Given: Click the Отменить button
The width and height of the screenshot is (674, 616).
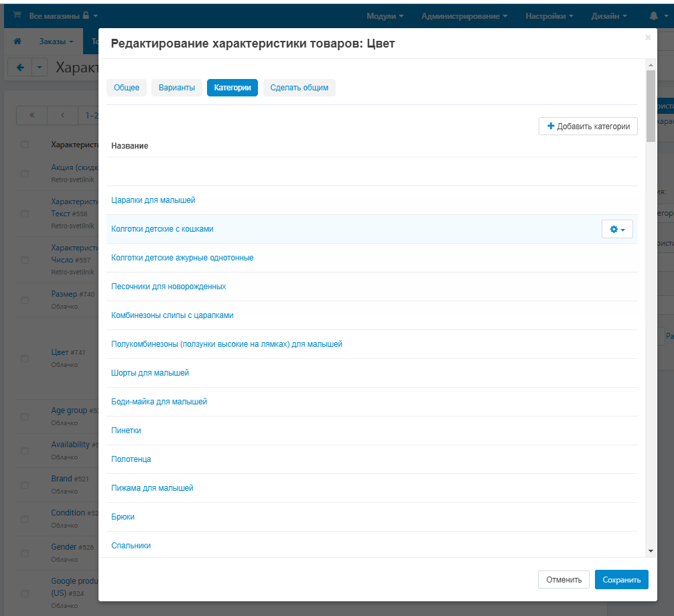Looking at the screenshot, I should point(563,580).
